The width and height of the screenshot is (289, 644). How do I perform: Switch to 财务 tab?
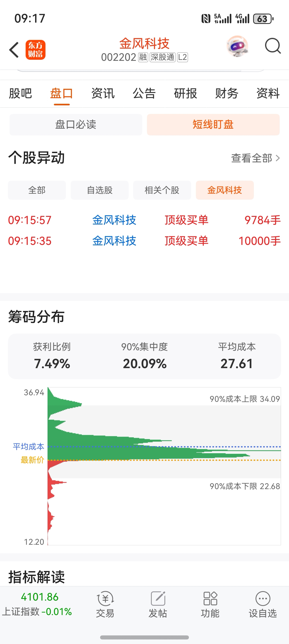click(x=227, y=93)
